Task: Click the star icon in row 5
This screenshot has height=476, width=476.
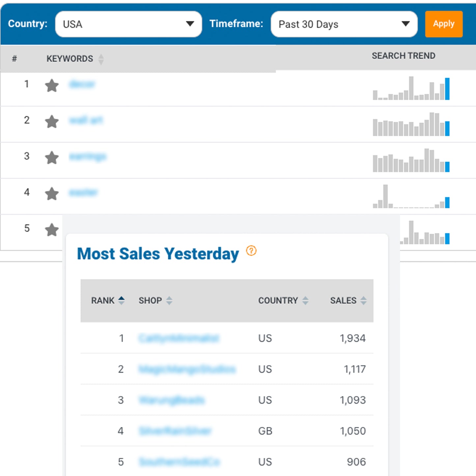Action: point(52,230)
